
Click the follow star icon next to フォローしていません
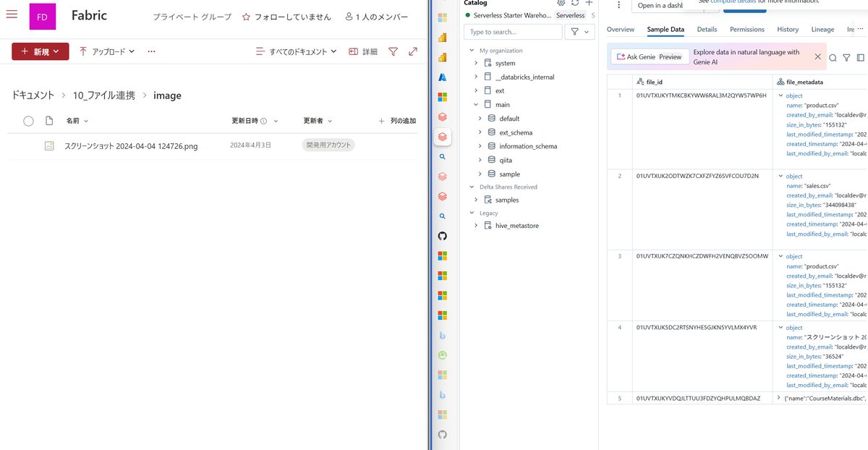tap(246, 17)
